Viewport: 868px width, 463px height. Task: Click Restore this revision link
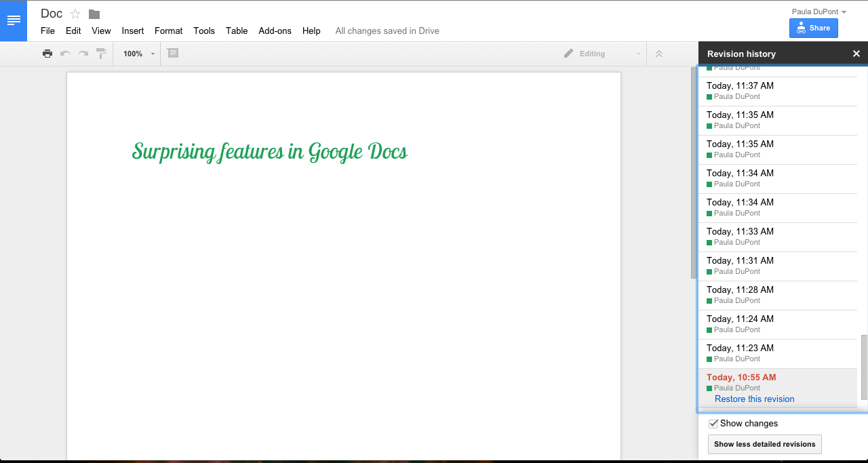click(754, 399)
